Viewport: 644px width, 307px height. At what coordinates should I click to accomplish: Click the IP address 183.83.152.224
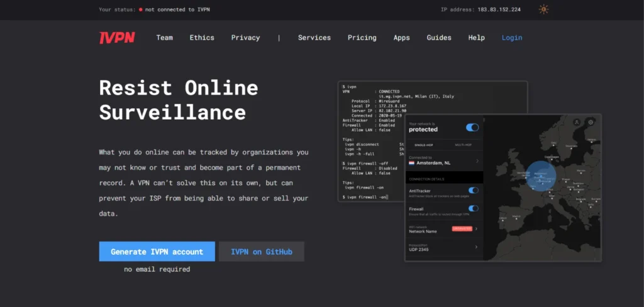[499, 9]
